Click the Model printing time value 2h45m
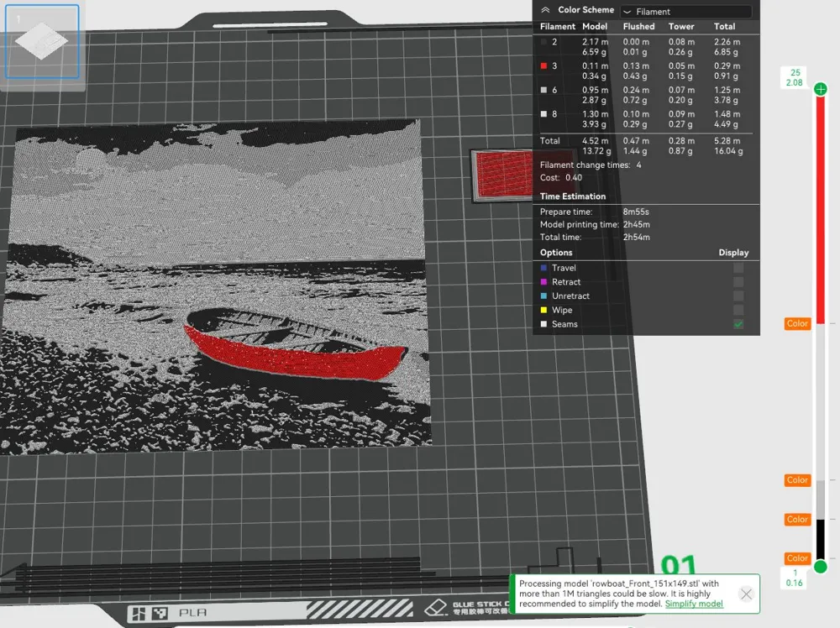Viewport: 840px width, 628px height. [x=637, y=224]
